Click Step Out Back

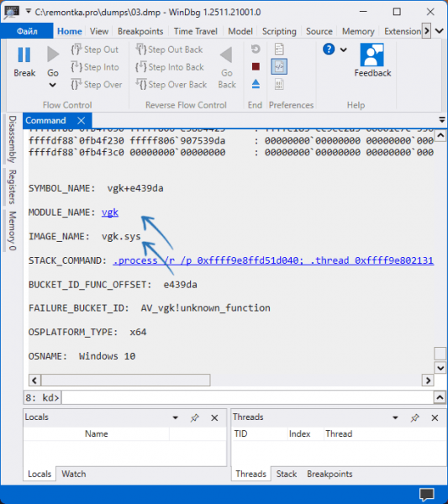pos(169,50)
